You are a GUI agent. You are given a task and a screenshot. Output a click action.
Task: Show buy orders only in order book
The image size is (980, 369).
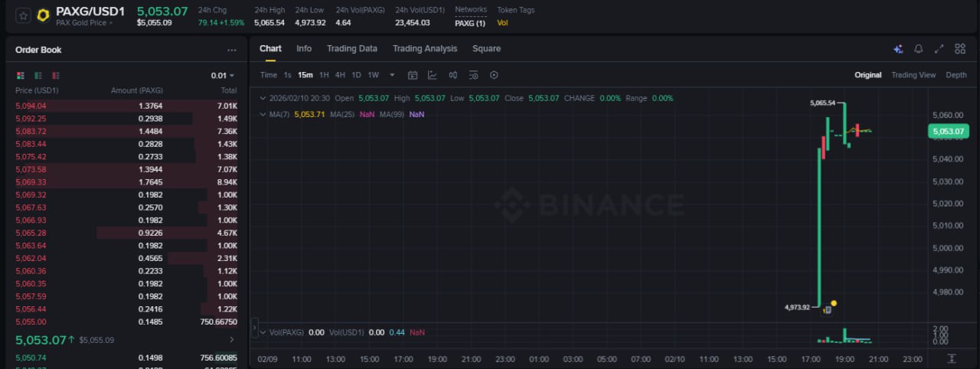coord(38,76)
